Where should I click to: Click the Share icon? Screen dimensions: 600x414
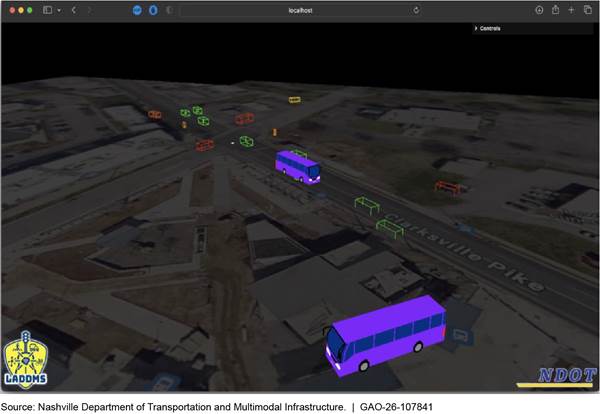point(555,10)
